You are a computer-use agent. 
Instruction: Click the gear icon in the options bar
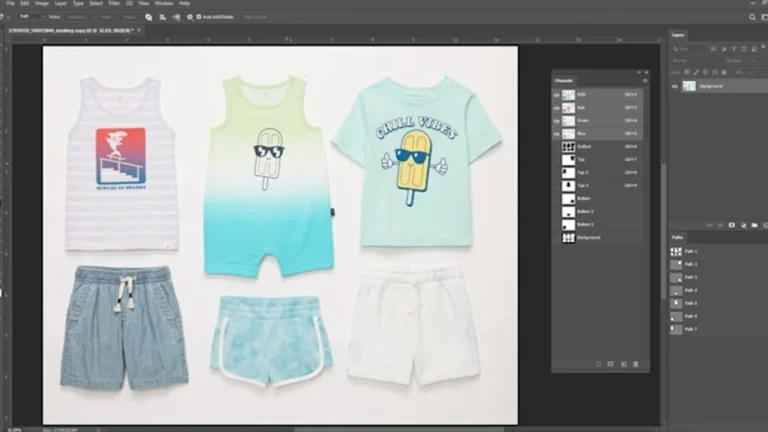[190, 17]
